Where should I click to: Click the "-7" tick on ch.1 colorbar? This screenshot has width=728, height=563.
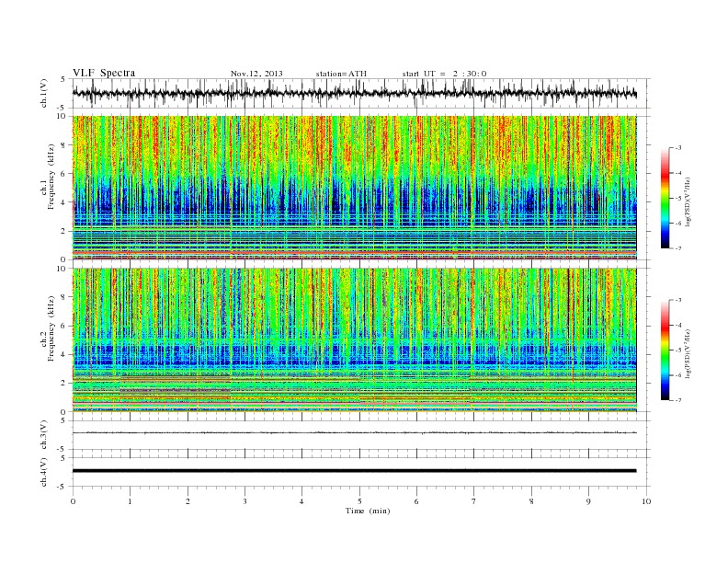677,248
